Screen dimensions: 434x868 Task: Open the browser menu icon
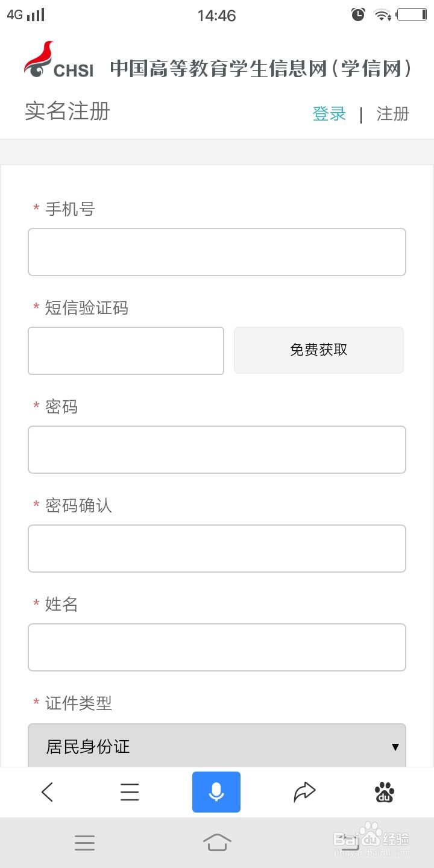click(130, 792)
